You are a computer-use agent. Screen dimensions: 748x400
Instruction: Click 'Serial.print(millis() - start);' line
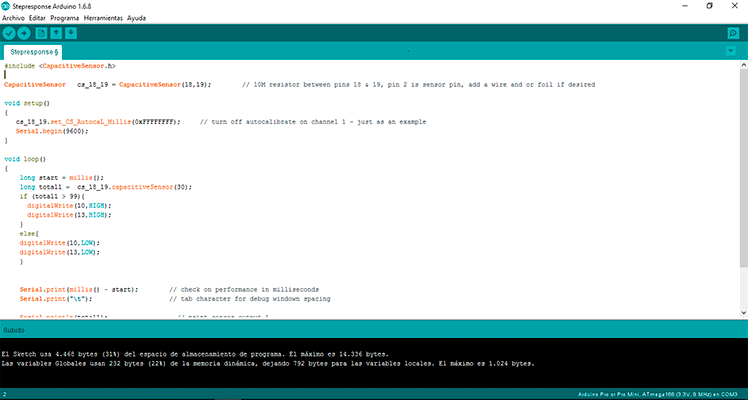click(x=79, y=289)
